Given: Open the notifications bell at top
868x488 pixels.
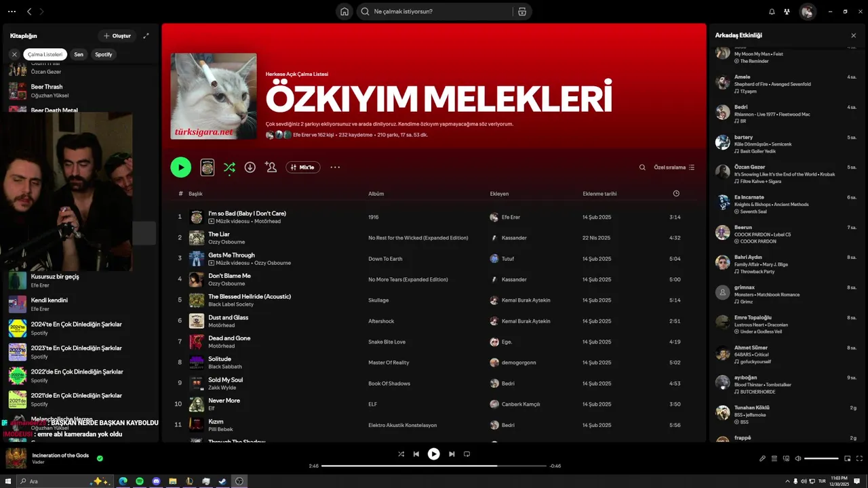Looking at the screenshot, I should point(772,12).
